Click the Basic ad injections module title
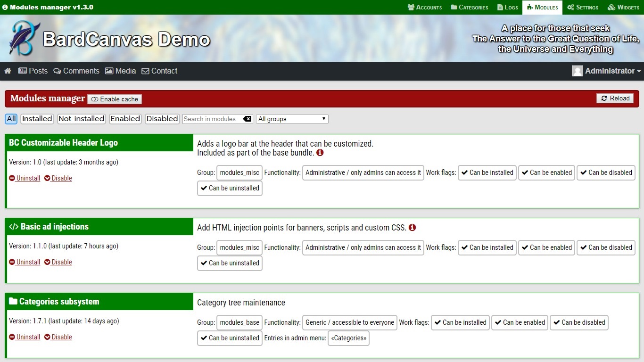 point(55,227)
